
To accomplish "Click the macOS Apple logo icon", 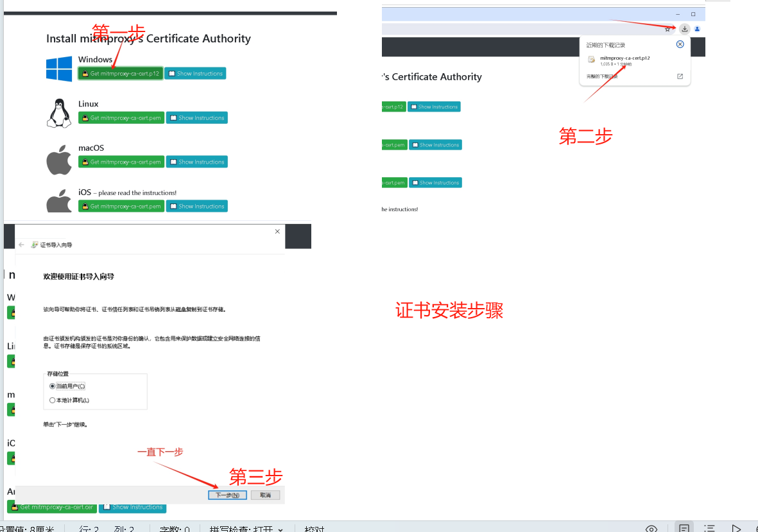I will 59,159.
